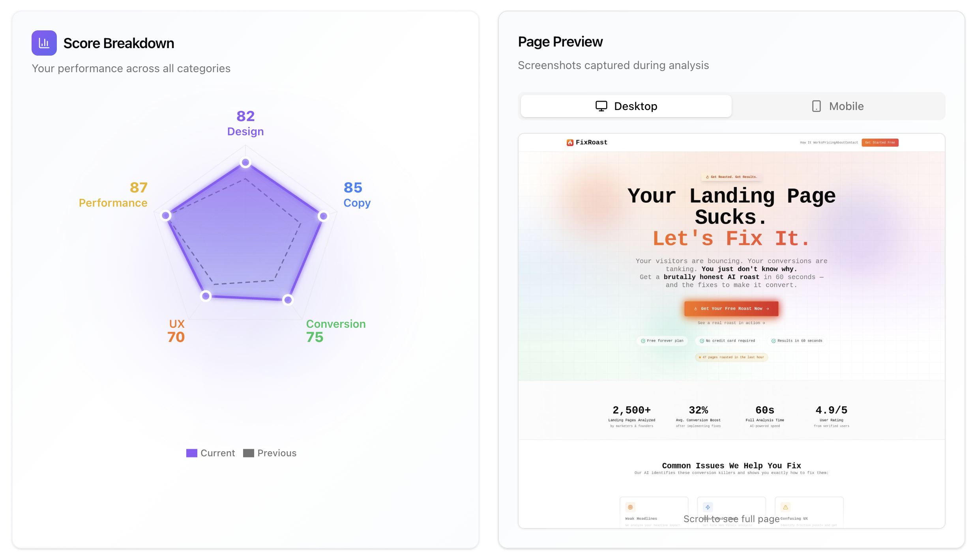This screenshot has height=560, width=974.
Task: Click the Design data point on radar
Action: pyautogui.click(x=245, y=162)
